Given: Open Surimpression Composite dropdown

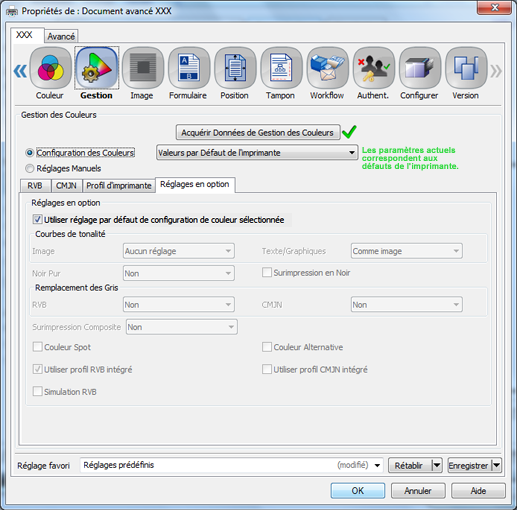Looking at the screenshot, I should tap(182, 327).
